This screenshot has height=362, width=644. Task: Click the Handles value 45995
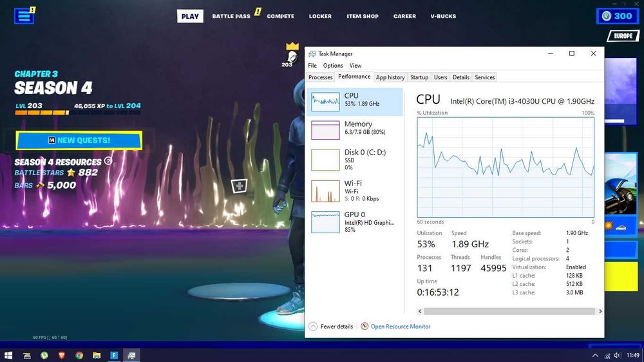tap(493, 269)
